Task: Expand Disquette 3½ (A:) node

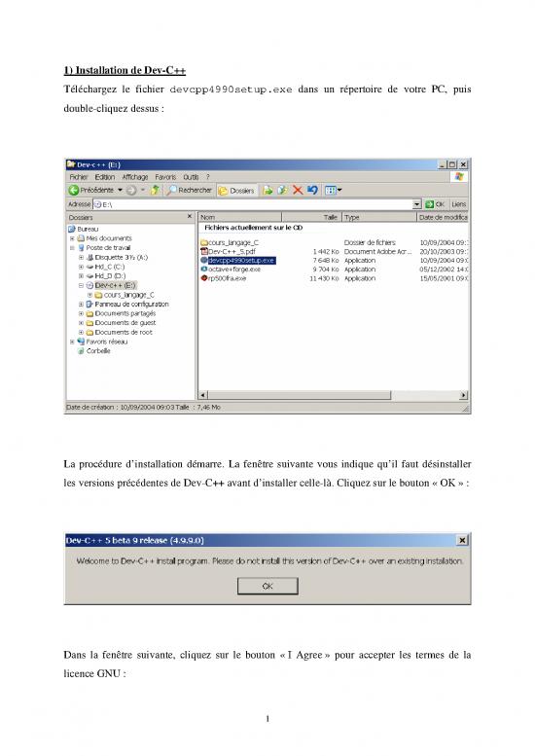Action: pyautogui.click(x=81, y=258)
